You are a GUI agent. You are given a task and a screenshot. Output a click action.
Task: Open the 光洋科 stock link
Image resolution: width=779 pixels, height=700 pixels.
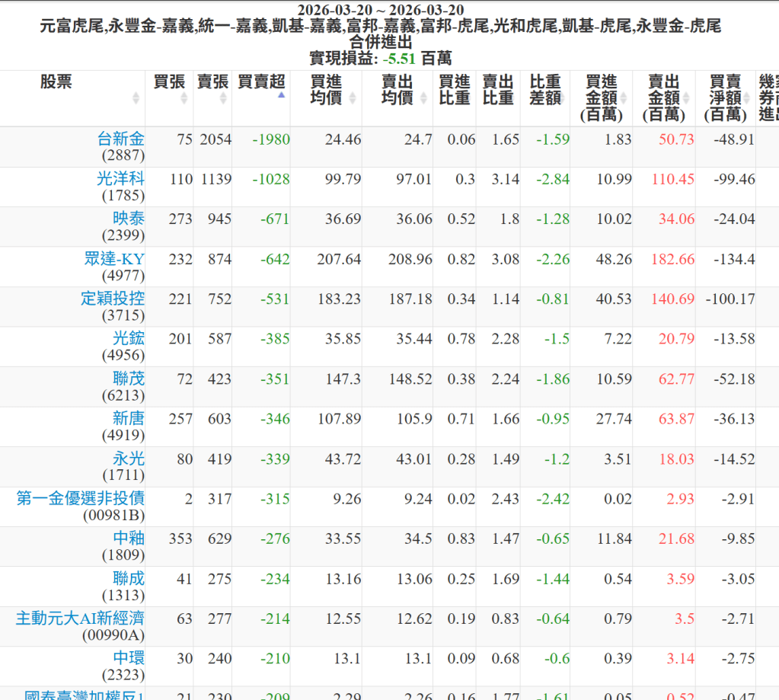[x=121, y=178]
